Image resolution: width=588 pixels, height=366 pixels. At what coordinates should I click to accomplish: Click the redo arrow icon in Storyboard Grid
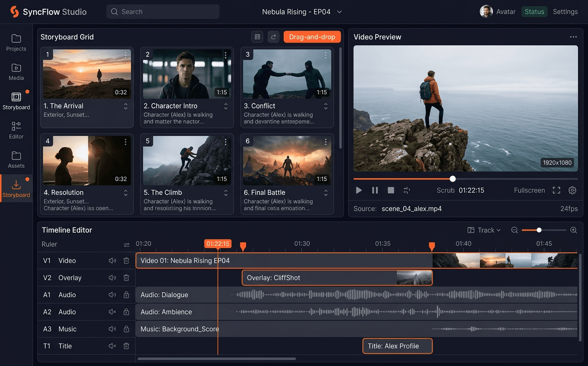click(x=273, y=37)
